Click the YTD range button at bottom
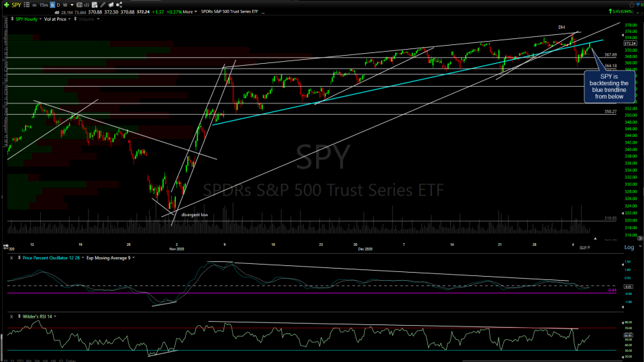 click(x=20, y=361)
